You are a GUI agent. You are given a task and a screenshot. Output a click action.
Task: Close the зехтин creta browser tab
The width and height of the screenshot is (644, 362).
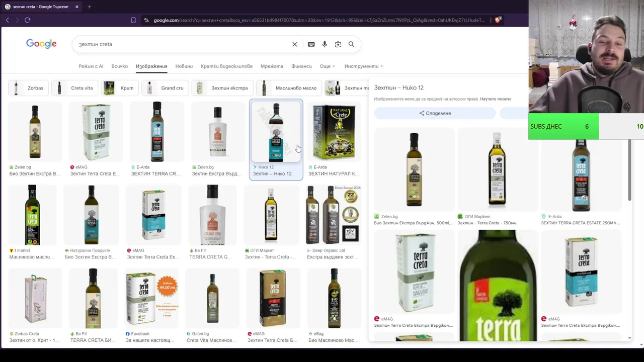coord(77,7)
